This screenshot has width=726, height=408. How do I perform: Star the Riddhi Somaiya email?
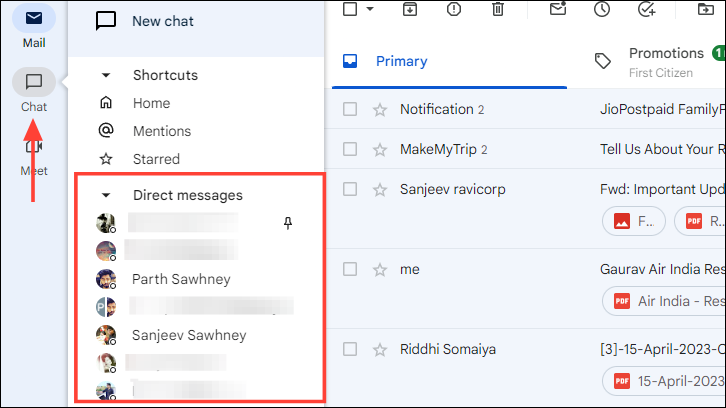coord(380,350)
